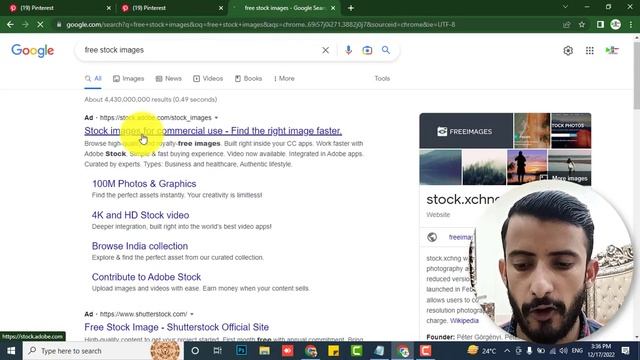Open the More search filters menu
Viewport: 640px width, 360px height.
pyautogui.click(x=284, y=78)
